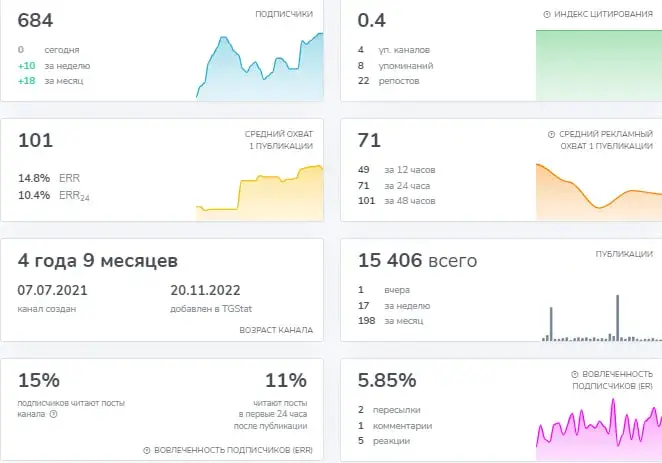The width and height of the screenshot is (662, 463).
Task: Open the yellow average reach chart
Action: pyautogui.click(x=260, y=192)
